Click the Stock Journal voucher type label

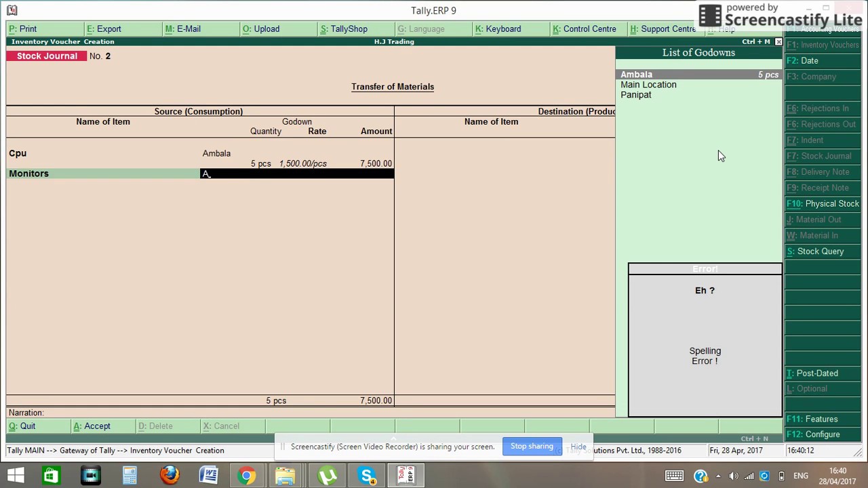(47, 56)
